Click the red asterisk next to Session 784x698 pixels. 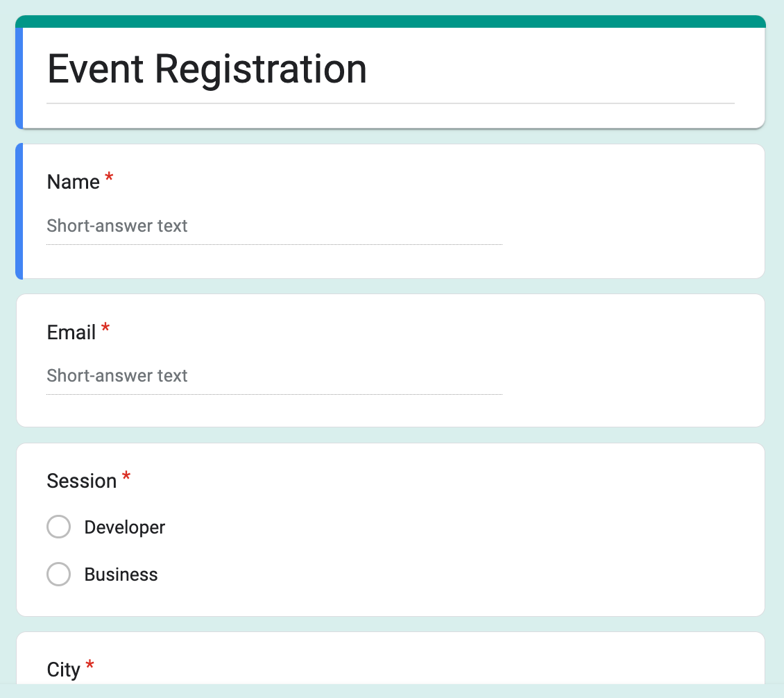point(126,476)
